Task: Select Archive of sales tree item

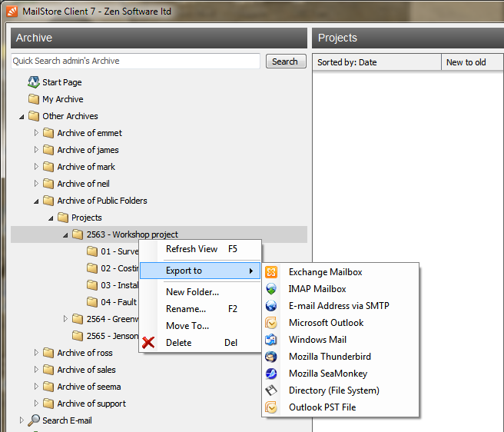Action: (87, 370)
